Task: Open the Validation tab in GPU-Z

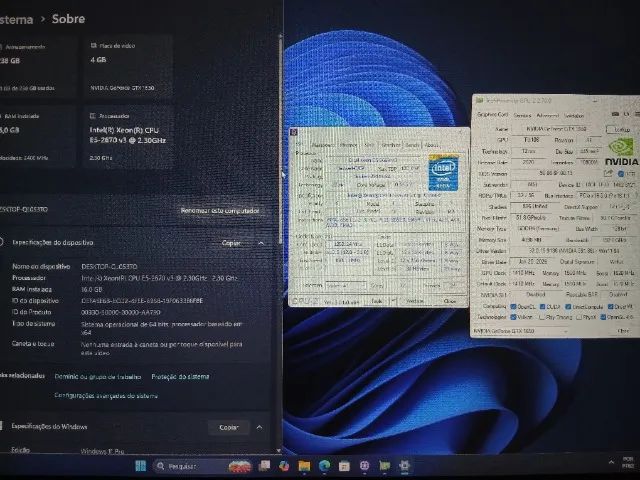Action: click(574, 116)
